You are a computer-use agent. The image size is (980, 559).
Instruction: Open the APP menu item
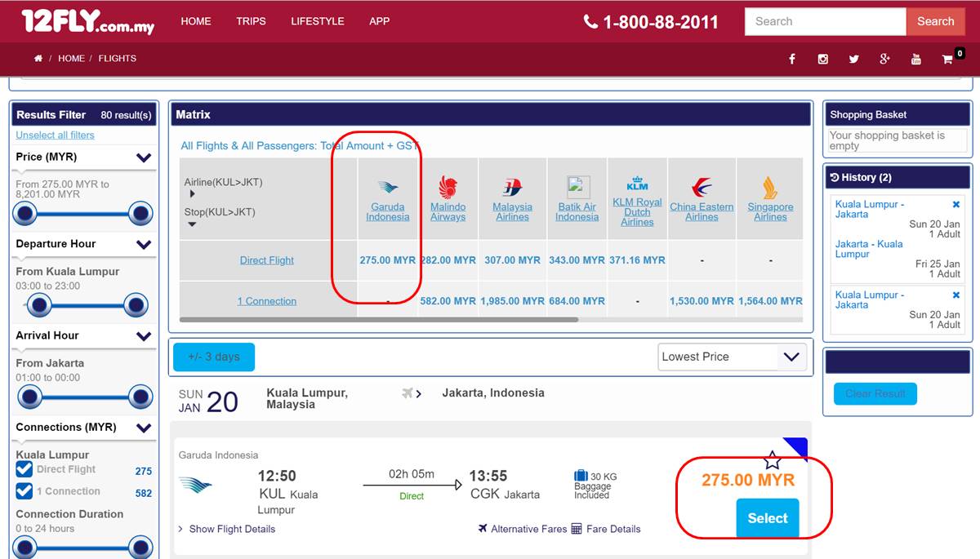[x=380, y=21]
